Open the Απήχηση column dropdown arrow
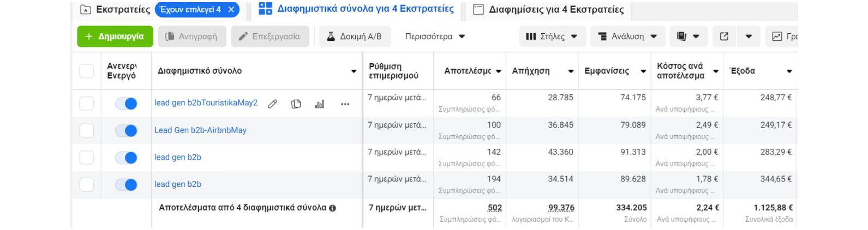 (x=571, y=71)
